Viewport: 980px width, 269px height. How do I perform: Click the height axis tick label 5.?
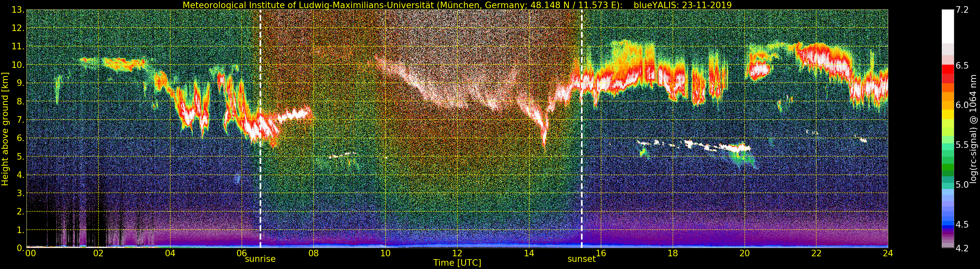[21, 157]
